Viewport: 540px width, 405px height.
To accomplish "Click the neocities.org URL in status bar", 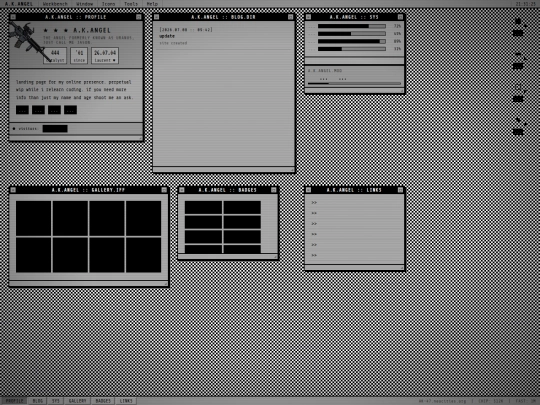I will (443, 401).
